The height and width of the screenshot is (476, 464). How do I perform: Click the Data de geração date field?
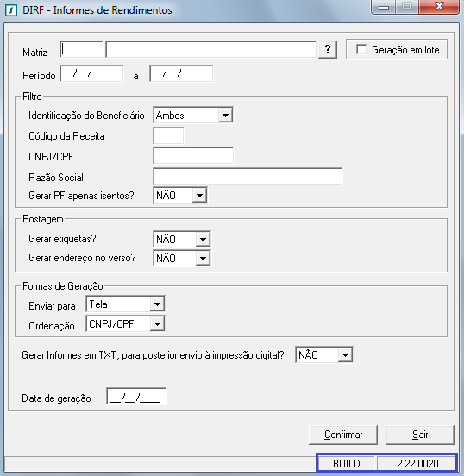pyautogui.click(x=136, y=396)
